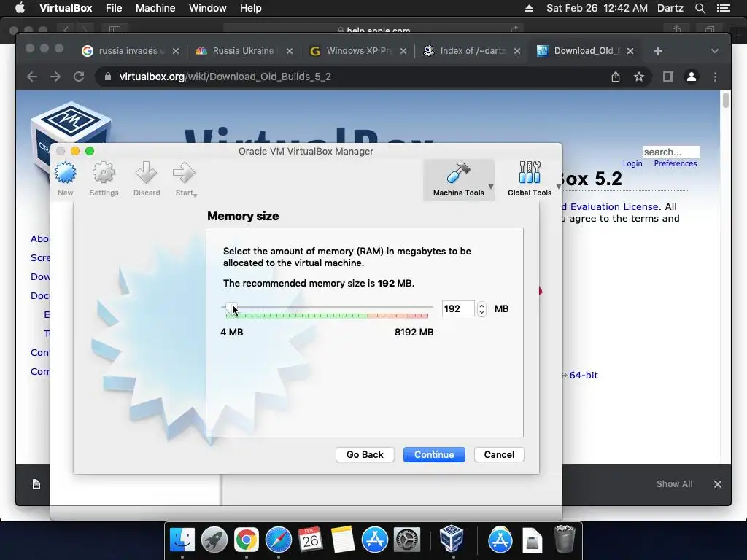
Task: Open the File menu
Action: pyautogui.click(x=114, y=8)
